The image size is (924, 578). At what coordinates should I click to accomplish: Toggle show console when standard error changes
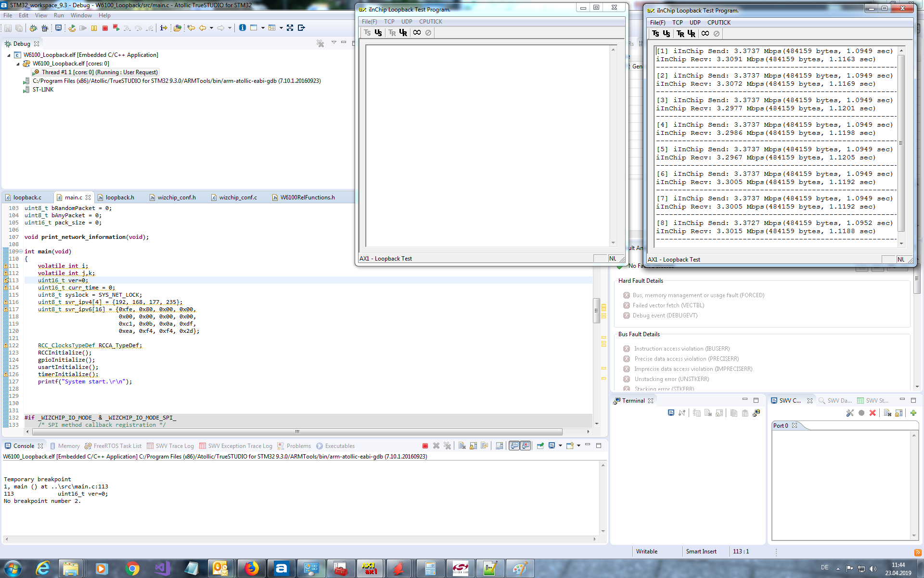(x=526, y=446)
